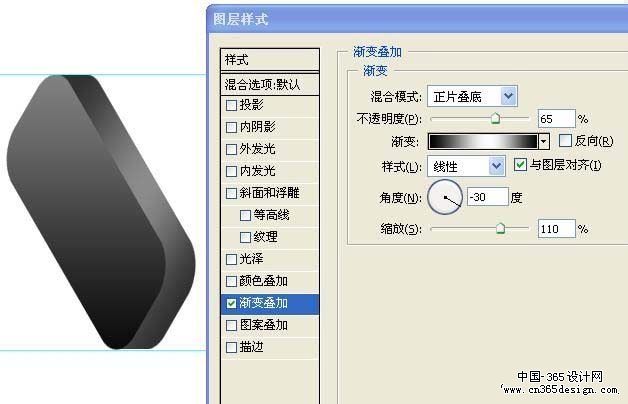Click the opacity value field 65
This screenshot has height=404, width=628.
[x=556, y=119]
